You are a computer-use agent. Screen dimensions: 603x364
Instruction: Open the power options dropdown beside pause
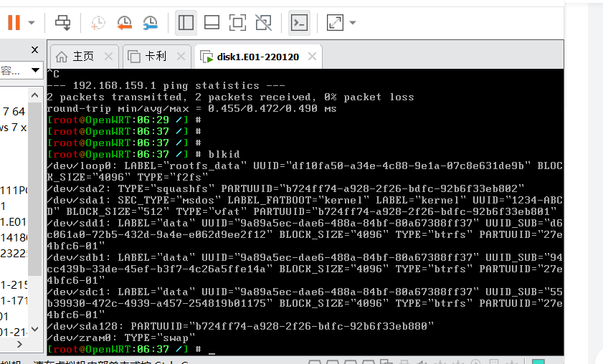pyautogui.click(x=32, y=23)
